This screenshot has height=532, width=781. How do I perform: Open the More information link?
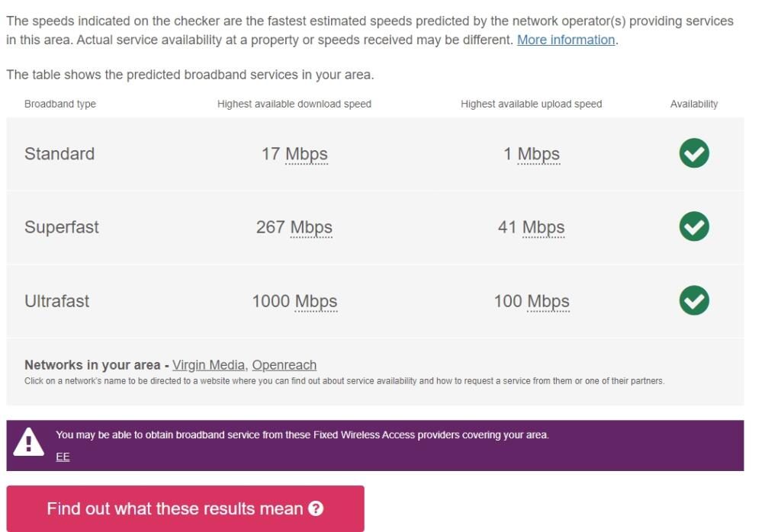pyautogui.click(x=566, y=40)
